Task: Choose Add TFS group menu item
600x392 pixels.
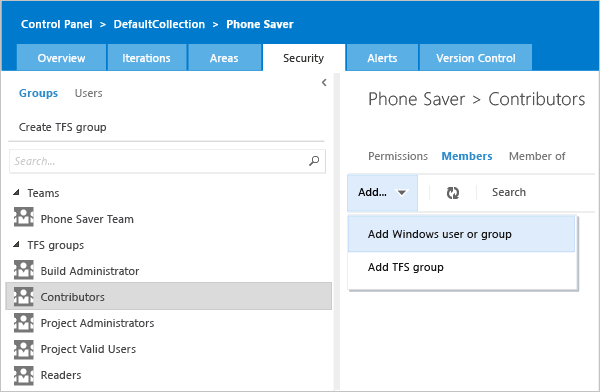Action: 461,267
